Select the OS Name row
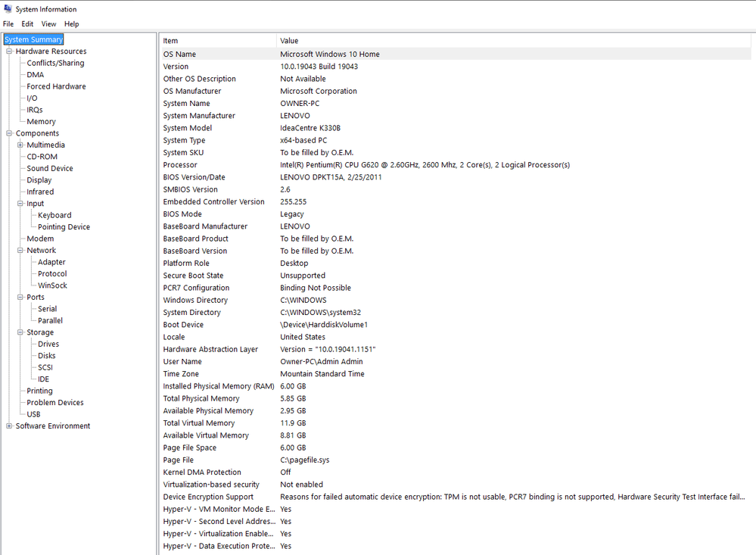The width and height of the screenshot is (756, 555). click(455, 54)
